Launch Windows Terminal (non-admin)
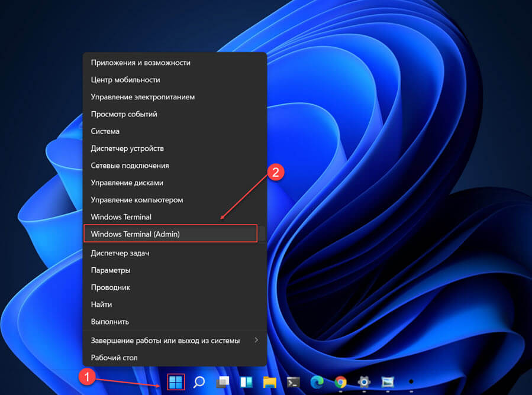532x395 pixels. click(175, 217)
